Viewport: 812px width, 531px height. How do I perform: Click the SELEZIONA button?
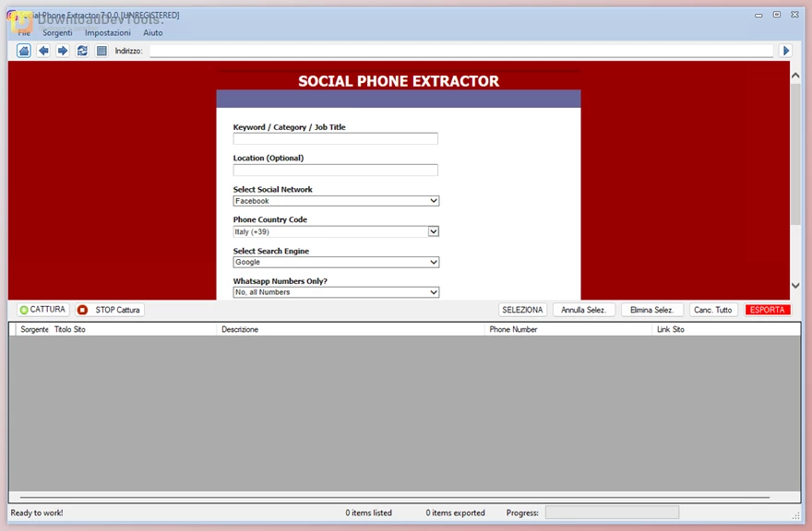(522, 310)
